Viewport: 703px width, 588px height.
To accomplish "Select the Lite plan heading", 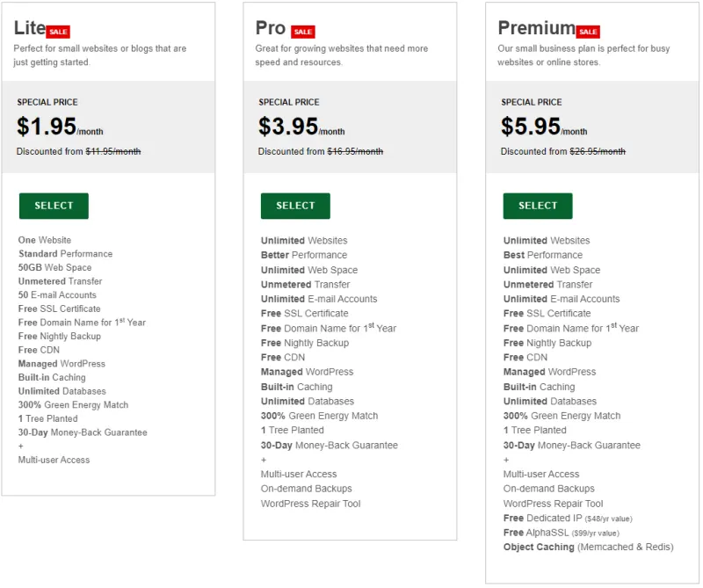I will click(30, 27).
